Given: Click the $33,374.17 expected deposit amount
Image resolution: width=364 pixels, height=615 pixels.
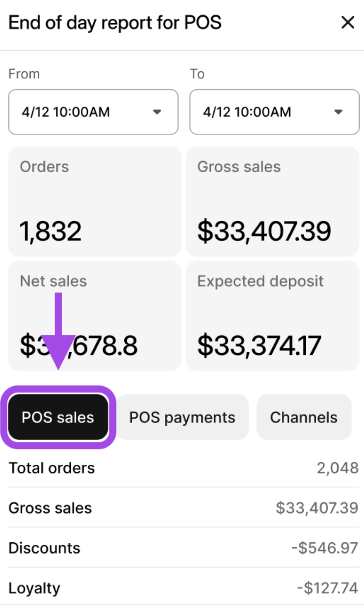Looking at the screenshot, I should (259, 345).
